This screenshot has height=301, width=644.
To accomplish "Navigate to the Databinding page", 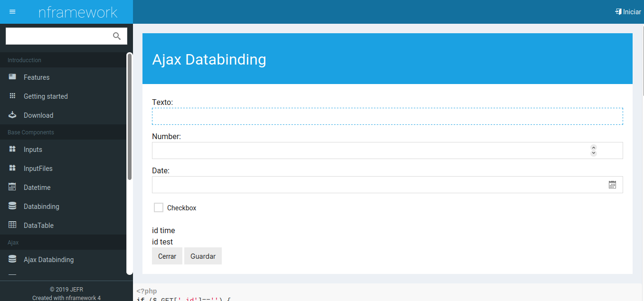I will pos(63,206).
